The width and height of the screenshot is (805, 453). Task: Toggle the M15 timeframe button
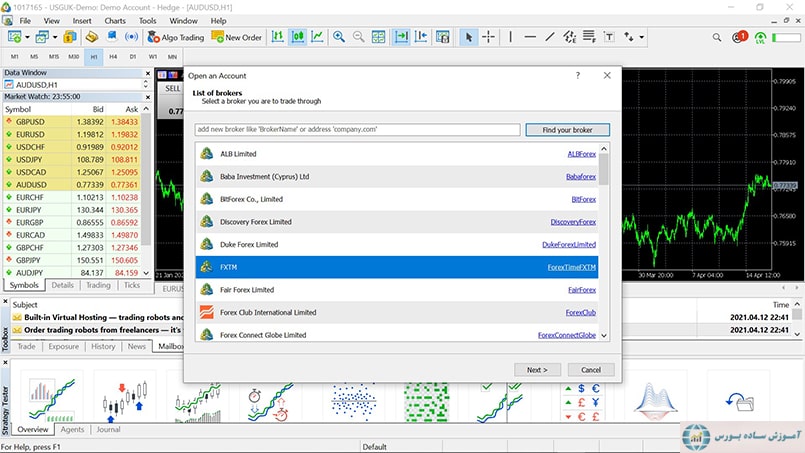[54, 57]
